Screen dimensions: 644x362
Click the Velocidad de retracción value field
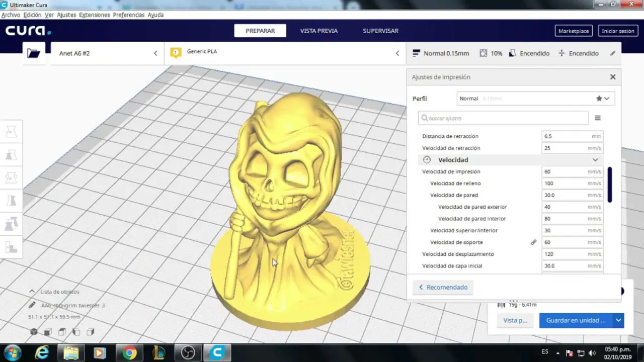pyautogui.click(x=573, y=148)
